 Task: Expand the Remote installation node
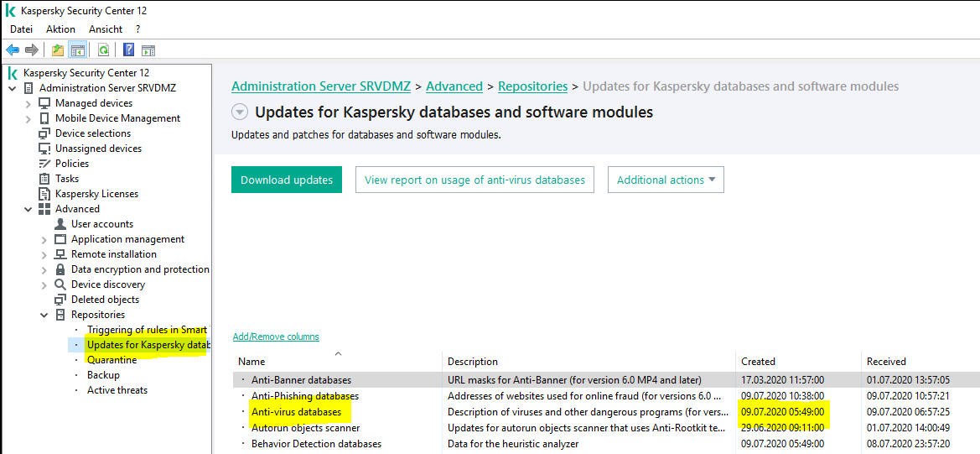(44, 254)
